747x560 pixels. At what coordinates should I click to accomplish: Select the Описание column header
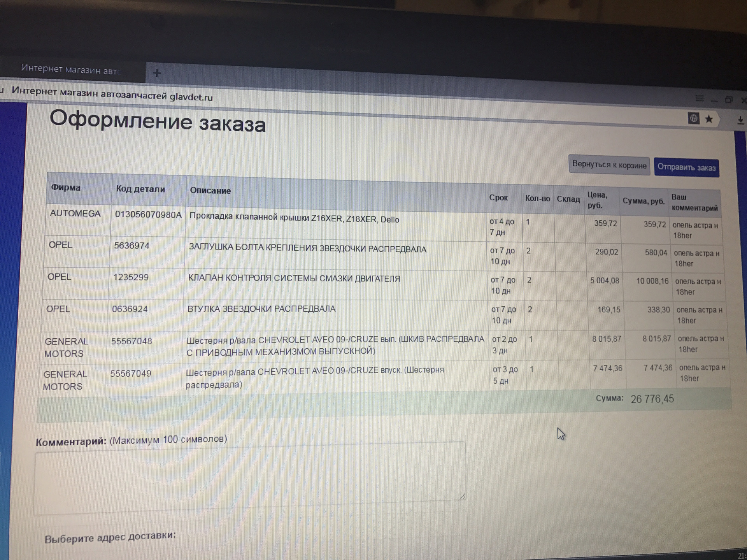point(210,190)
